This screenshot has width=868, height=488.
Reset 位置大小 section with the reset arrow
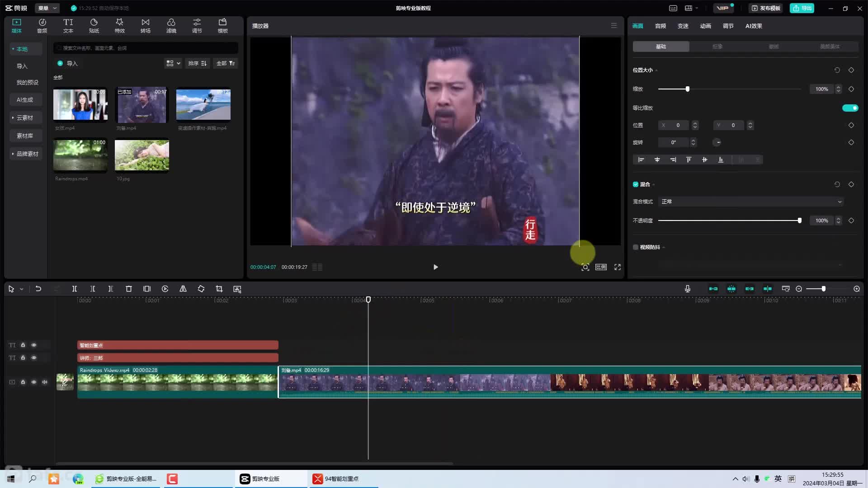click(x=837, y=70)
